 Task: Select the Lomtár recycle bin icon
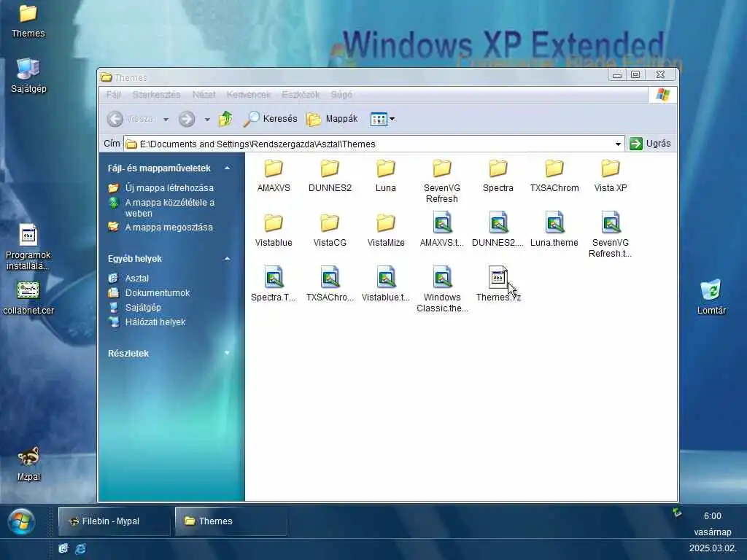tap(711, 297)
